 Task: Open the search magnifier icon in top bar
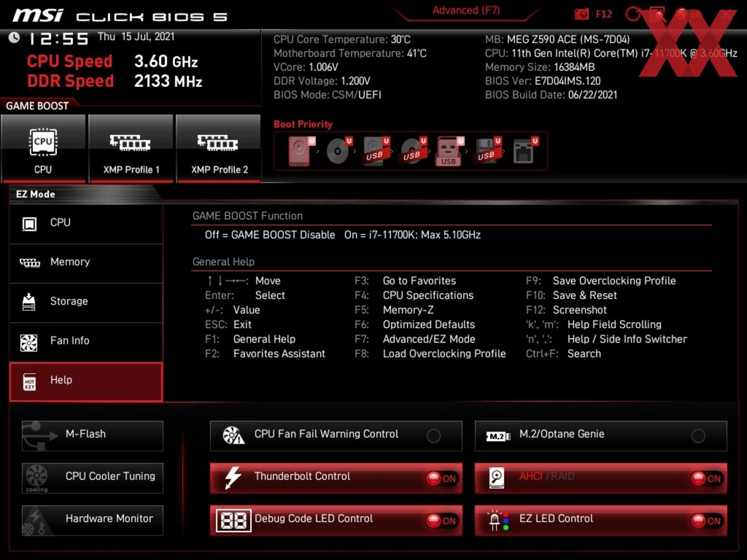657,14
